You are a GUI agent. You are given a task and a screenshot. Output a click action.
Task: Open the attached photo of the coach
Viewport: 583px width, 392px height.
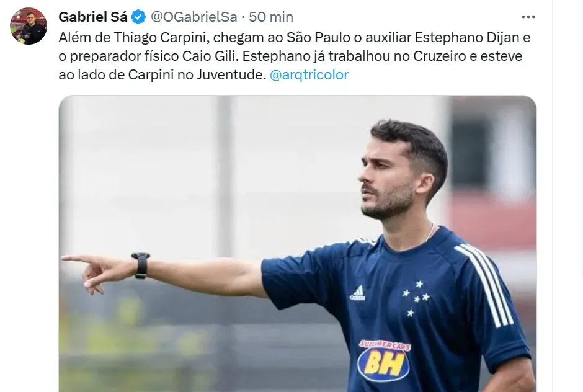tap(298, 244)
